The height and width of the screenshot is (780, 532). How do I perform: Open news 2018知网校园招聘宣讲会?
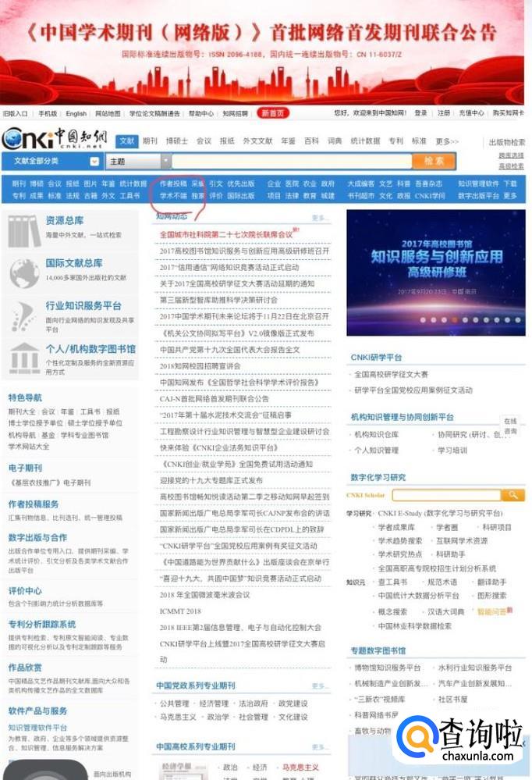pyautogui.click(x=200, y=365)
